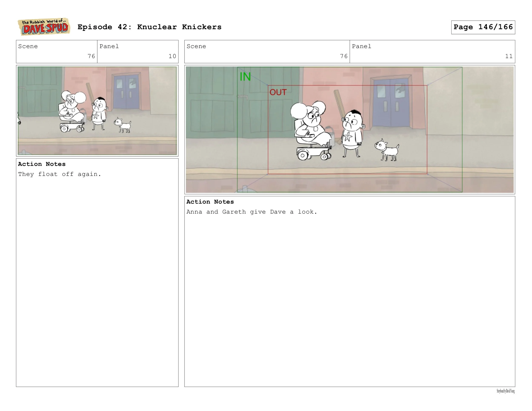
Task: Click the green IN camera label
Action: point(245,77)
